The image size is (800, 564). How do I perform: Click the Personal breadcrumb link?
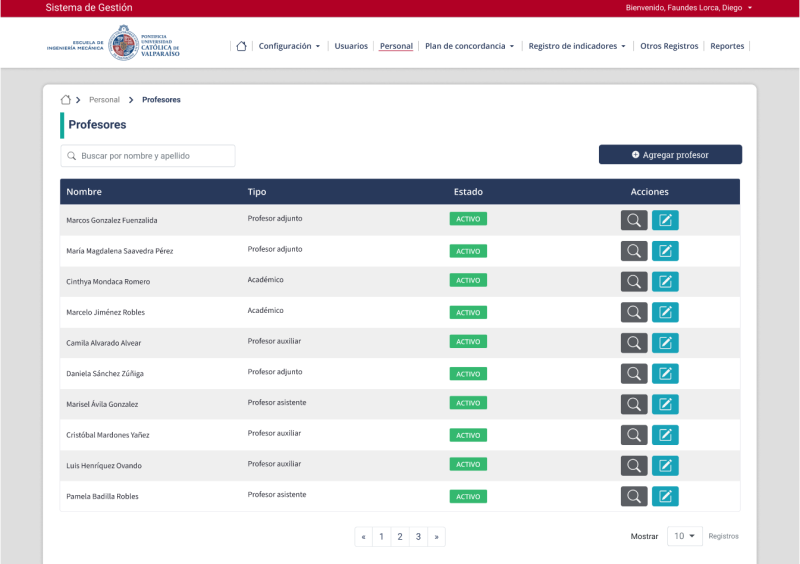104,100
